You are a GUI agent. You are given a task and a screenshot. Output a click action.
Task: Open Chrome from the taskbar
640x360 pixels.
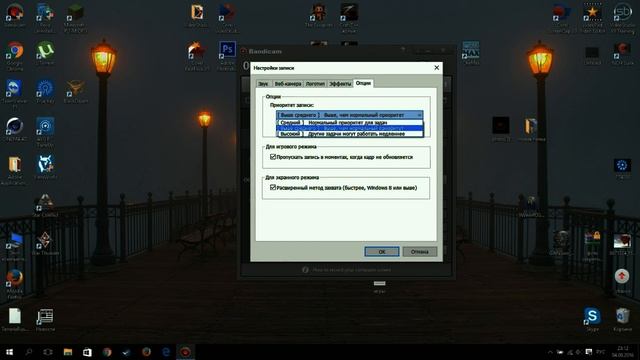pyautogui.click(x=107, y=352)
